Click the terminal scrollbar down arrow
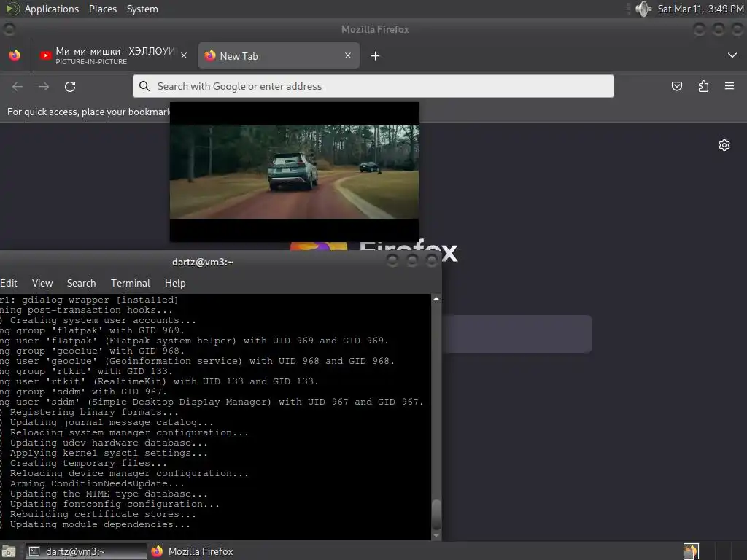 (x=436, y=535)
